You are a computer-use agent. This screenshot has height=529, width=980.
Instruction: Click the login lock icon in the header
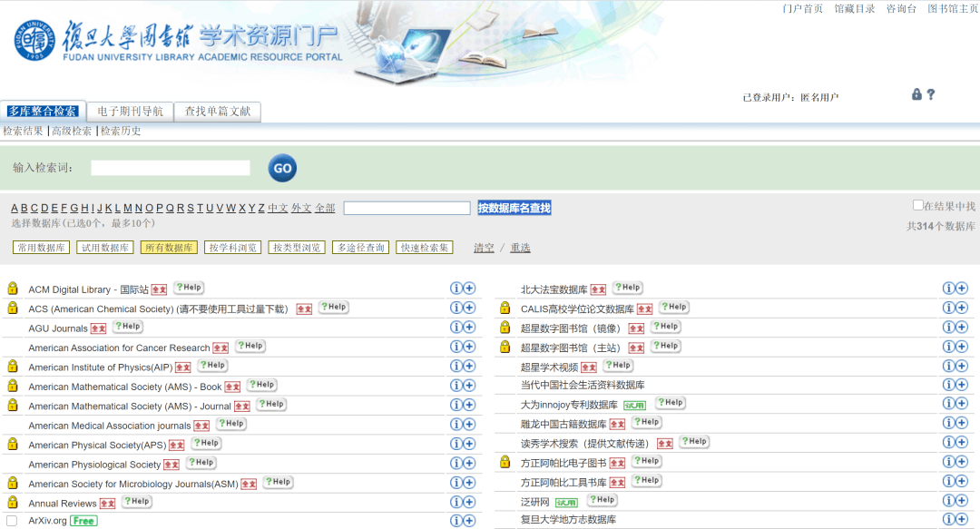(x=916, y=94)
